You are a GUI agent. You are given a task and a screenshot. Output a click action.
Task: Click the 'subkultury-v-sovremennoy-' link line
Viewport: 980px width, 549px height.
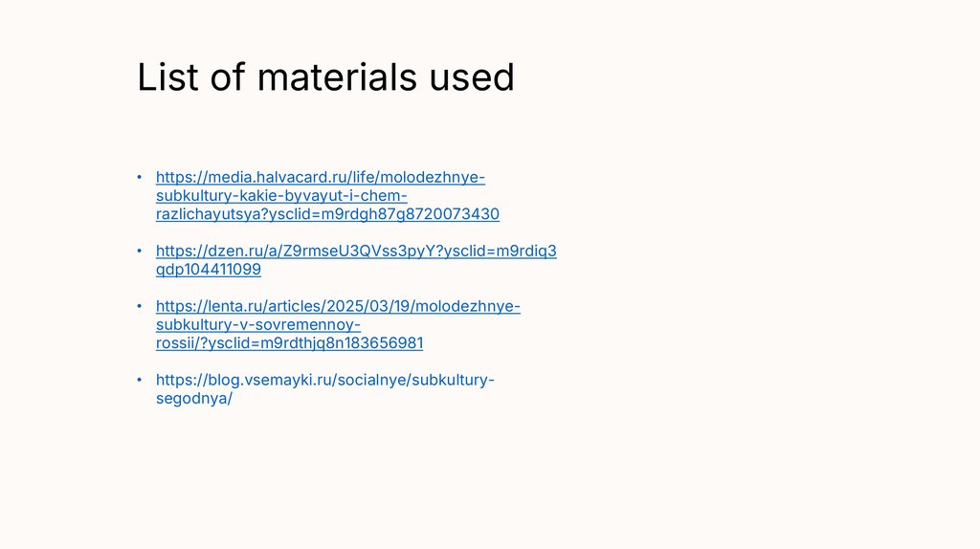point(257,324)
